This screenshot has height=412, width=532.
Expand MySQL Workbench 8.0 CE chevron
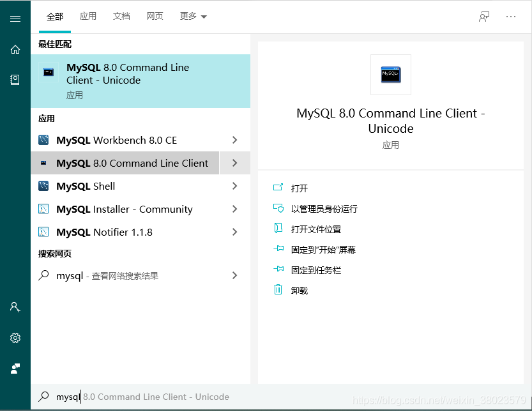click(x=234, y=140)
